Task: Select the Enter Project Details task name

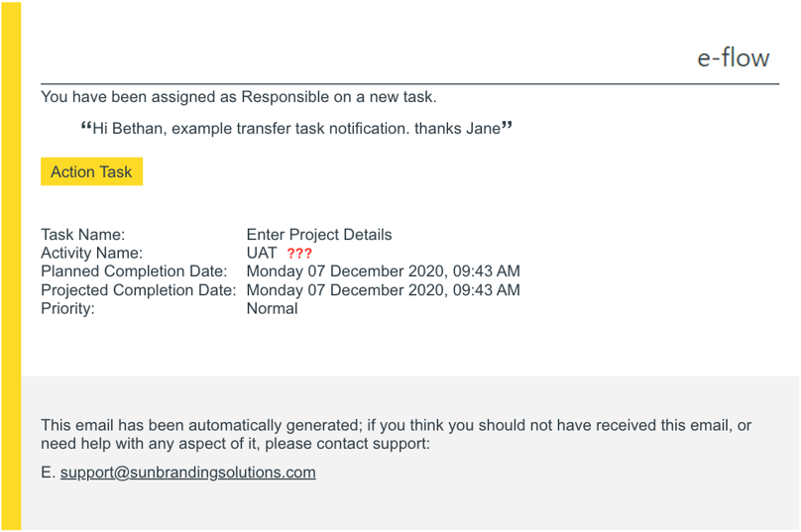Action: click(319, 235)
